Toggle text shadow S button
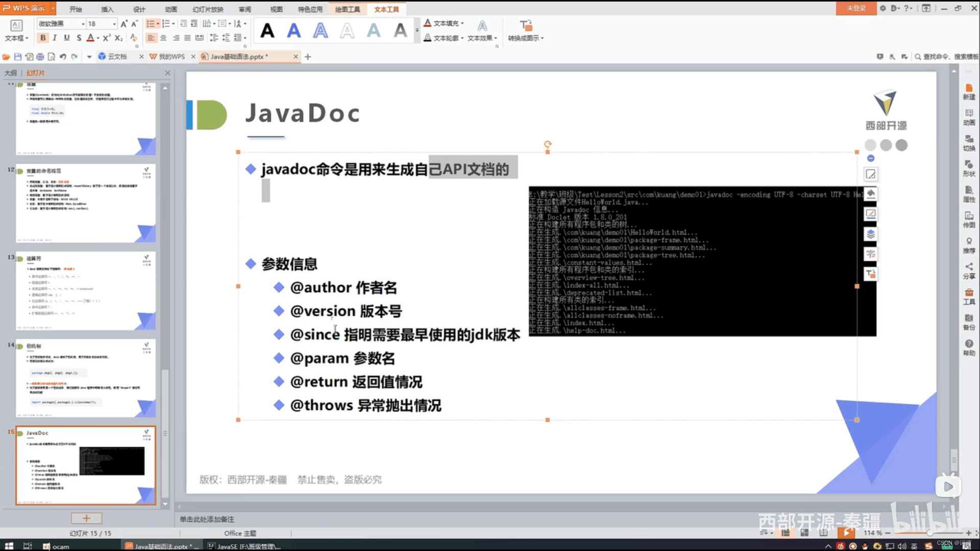 79,38
